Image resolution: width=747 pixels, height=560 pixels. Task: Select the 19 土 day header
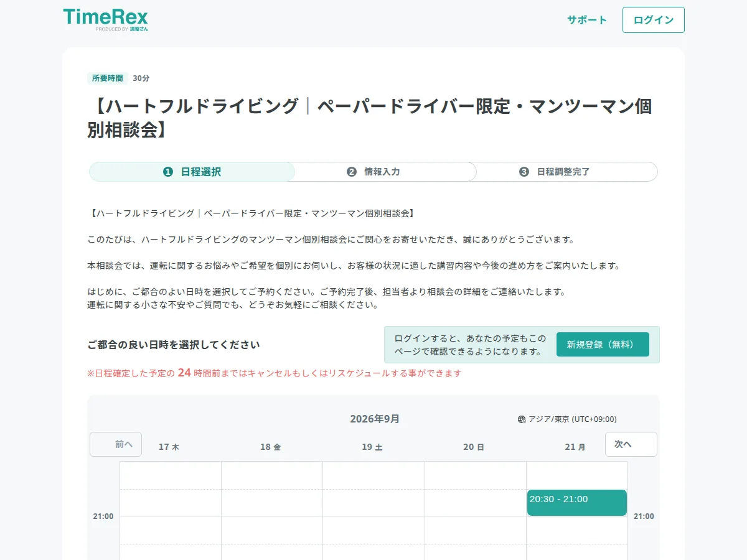coord(372,447)
